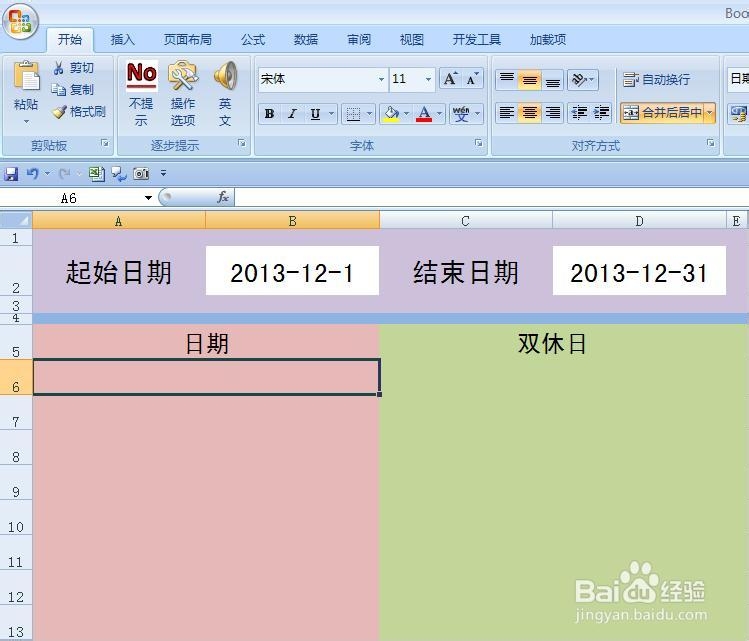This screenshot has width=749, height=641.
Task: Toggle Underline formatting
Action: 315,114
